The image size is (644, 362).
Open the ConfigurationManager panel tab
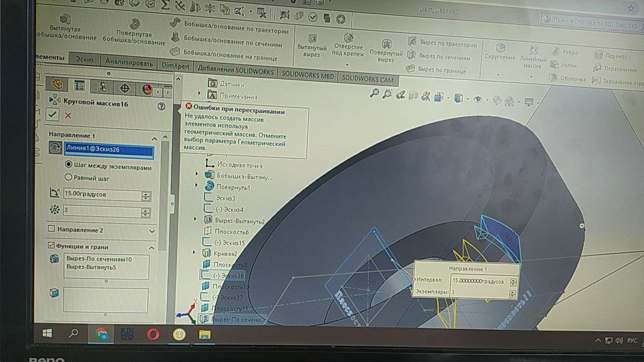(102, 86)
